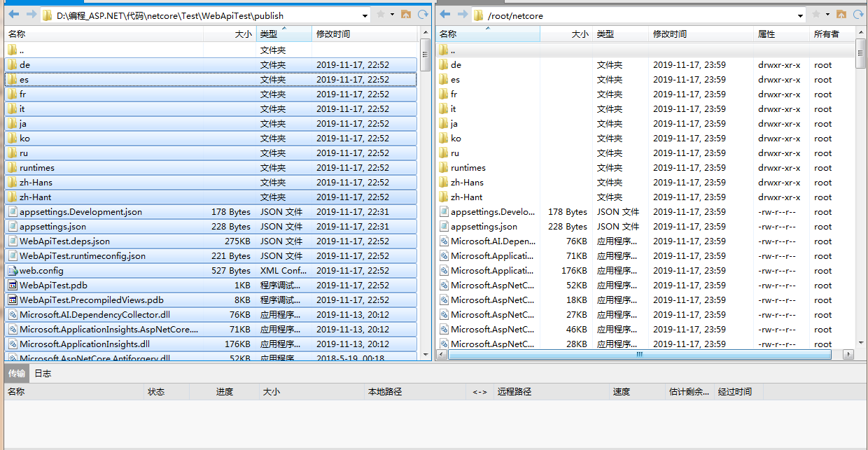868x450 pixels.
Task: Open the local bookmark star dropdown arrow
Action: point(392,15)
